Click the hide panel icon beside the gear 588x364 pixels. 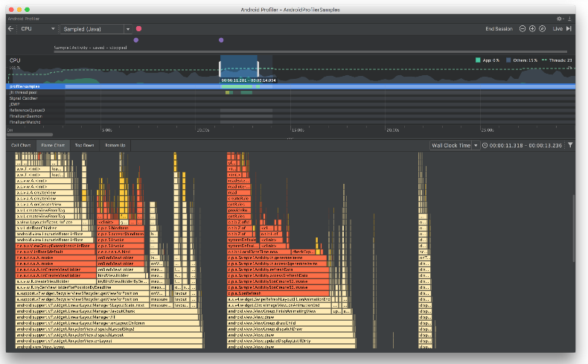(x=569, y=19)
